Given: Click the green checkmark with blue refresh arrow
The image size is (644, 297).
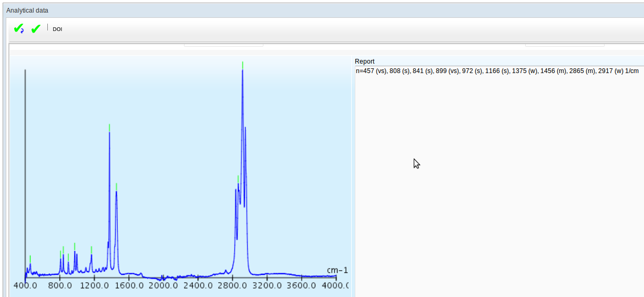Looking at the screenshot, I should (18, 29).
